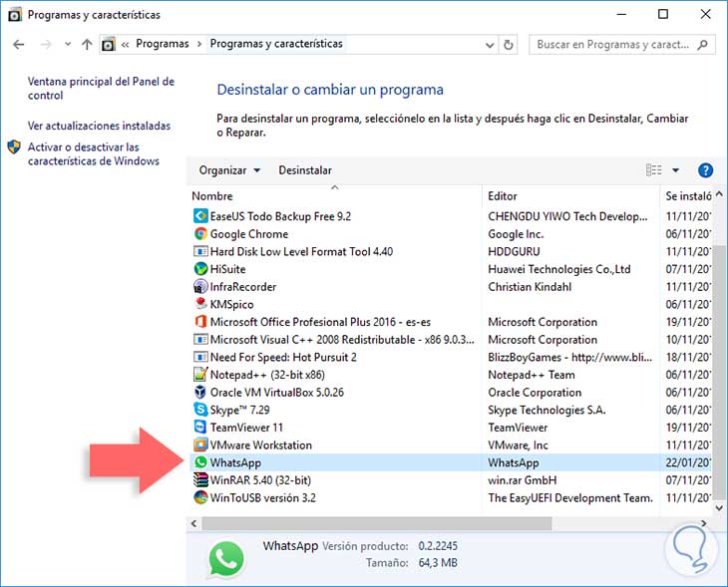728x587 pixels.
Task: Click the HiSuite program icon
Action: (200, 269)
